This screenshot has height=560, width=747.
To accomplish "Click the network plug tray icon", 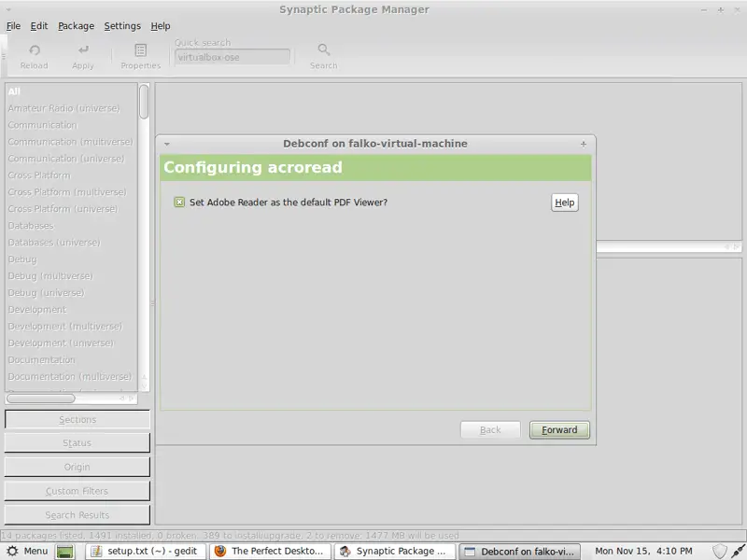I will tap(738, 551).
